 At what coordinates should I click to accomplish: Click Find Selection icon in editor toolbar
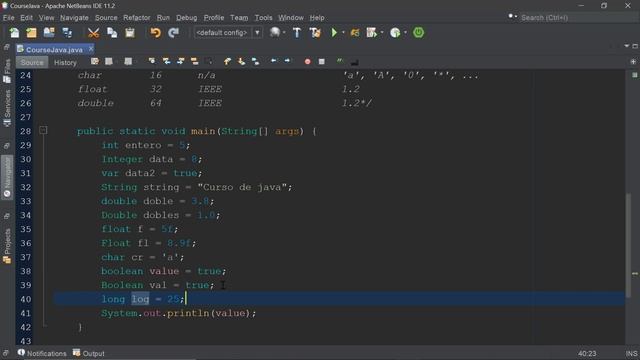[x=152, y=61]
